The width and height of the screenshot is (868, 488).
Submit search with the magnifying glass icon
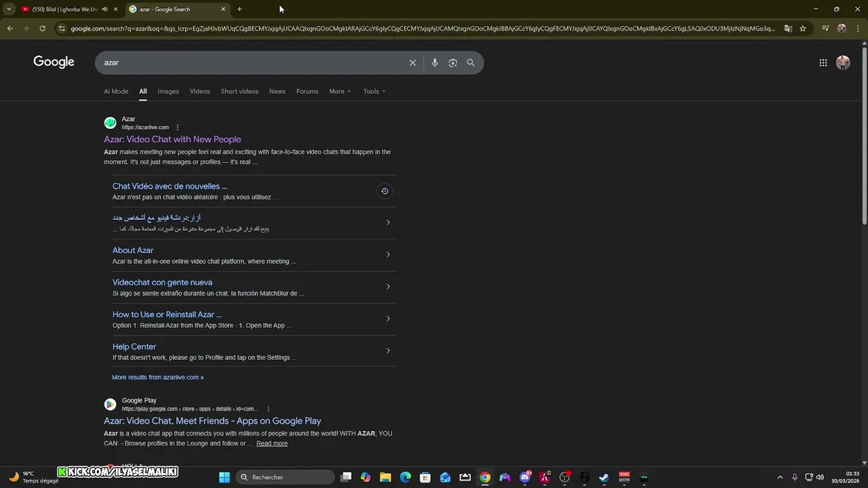click(471, 62)
